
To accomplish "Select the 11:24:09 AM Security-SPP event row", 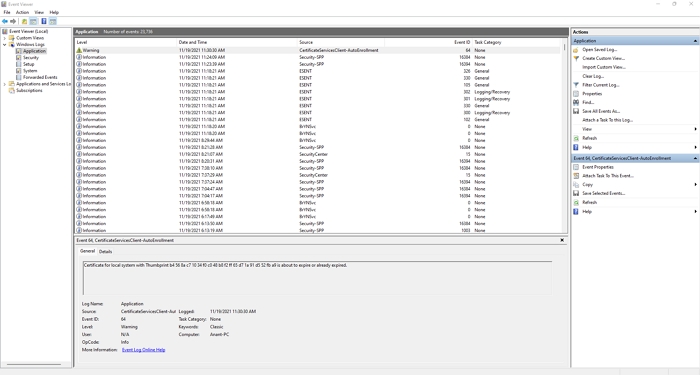I will coord(318,57).
